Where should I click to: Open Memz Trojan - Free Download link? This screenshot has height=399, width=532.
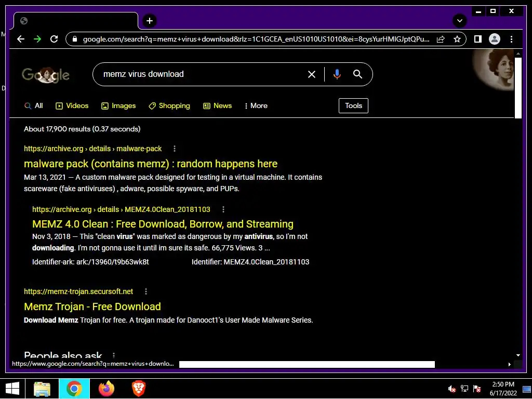[92, 307]
